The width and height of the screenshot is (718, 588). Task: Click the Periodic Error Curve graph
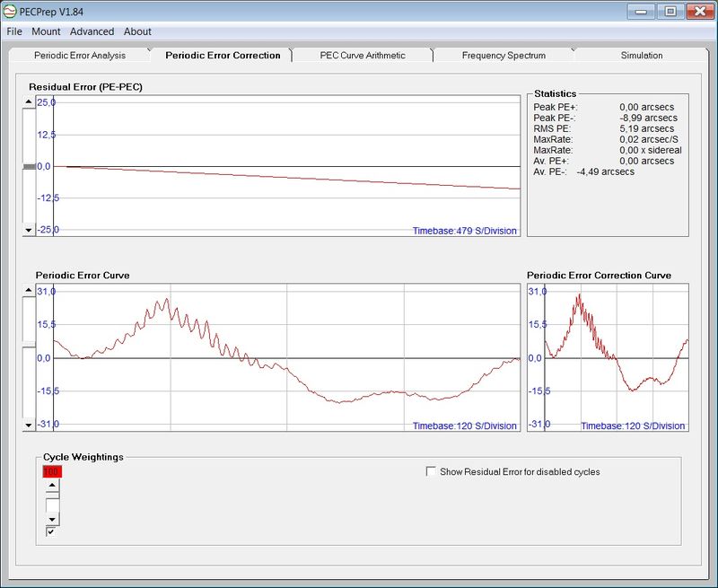(x=278, y=357)
